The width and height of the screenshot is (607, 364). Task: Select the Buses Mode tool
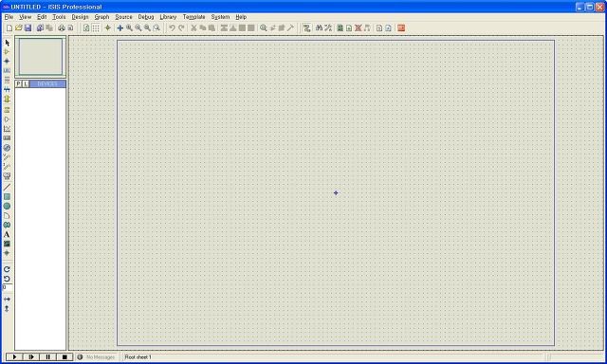7,89
